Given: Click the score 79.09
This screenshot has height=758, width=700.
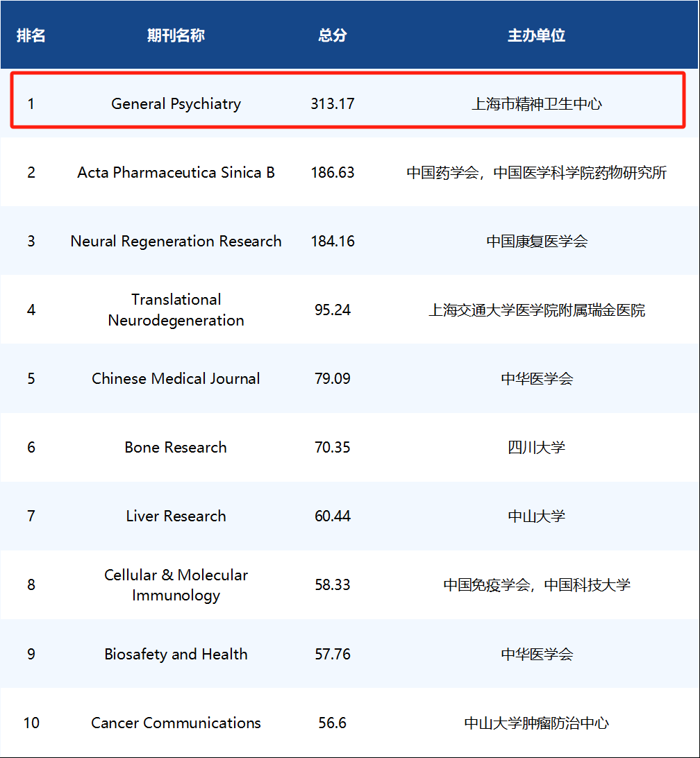Looking at the screenshot, I should click(333, 378).
